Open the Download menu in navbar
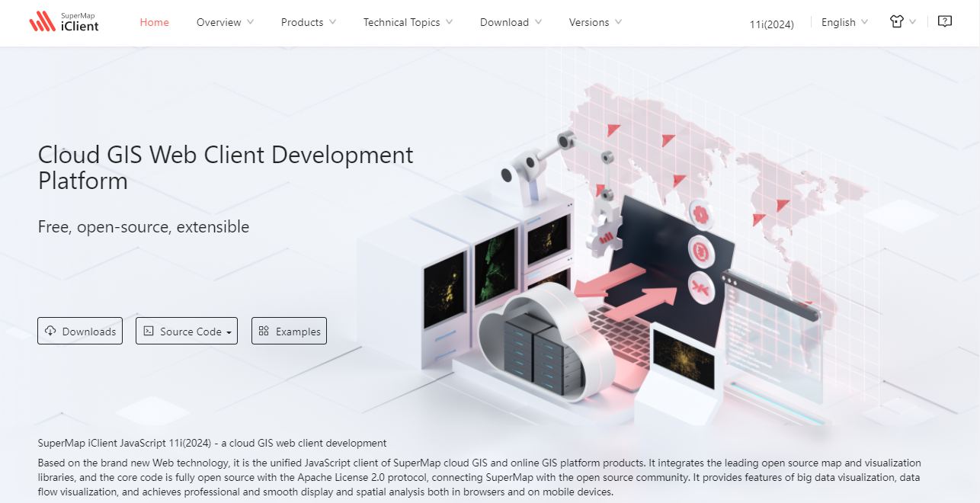Viewport: 980px width, 503px height. [x=511, y=22]
